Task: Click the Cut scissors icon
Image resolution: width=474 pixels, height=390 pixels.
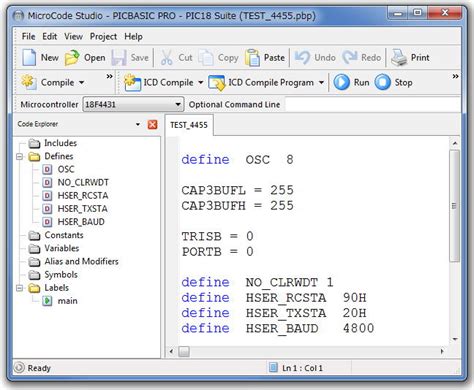Action: point(166,57)
